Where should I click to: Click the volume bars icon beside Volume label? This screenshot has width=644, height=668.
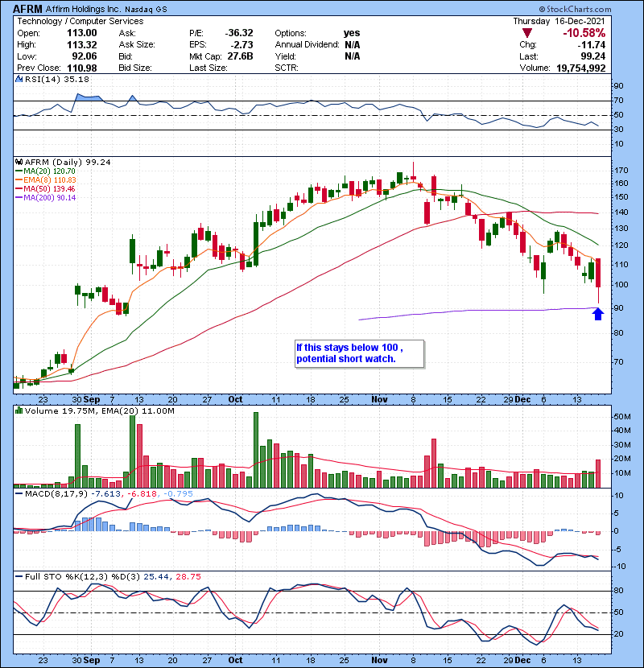point(19,410)
